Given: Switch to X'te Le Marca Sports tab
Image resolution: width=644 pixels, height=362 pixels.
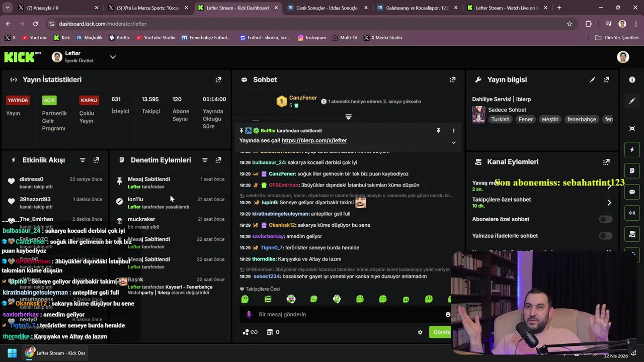Looking at the screenshot, I should [x=147, y=8].
